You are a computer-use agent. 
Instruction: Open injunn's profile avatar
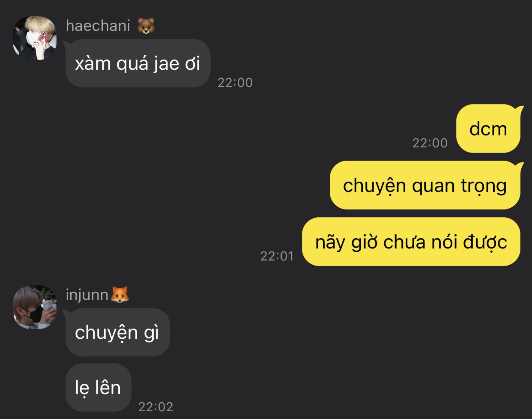(35, 307)
